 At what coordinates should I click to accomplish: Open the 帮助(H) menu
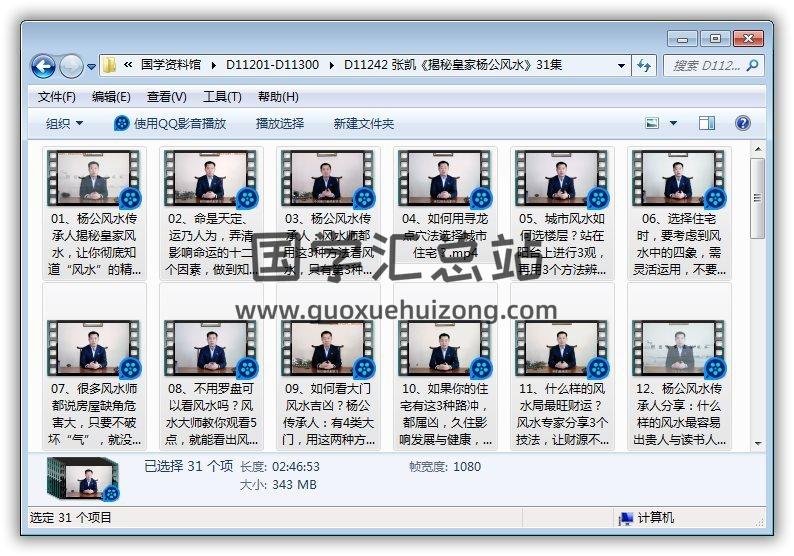point(277,97)
